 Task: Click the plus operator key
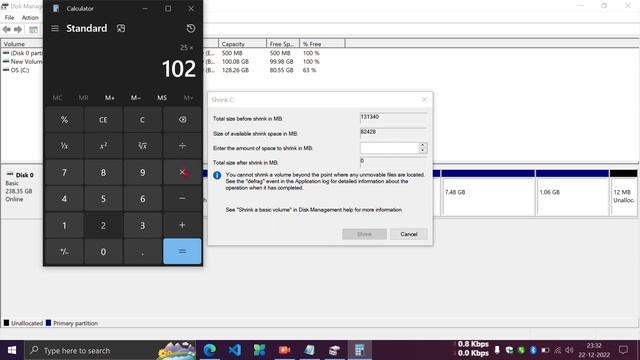point(182,225)
